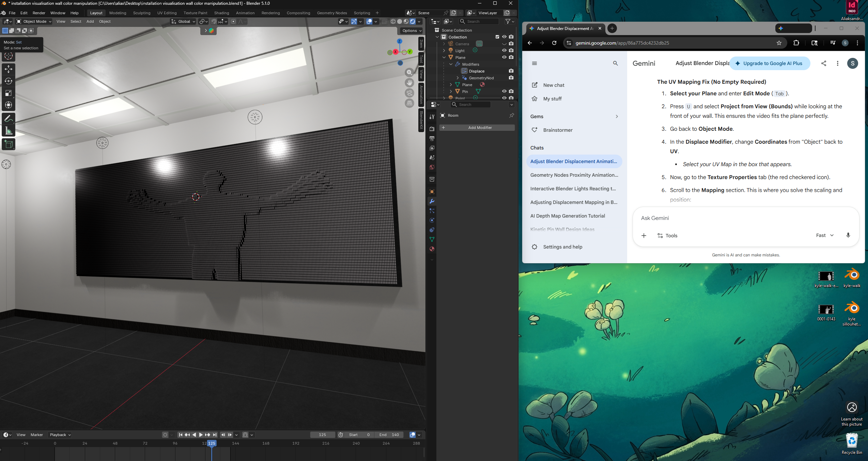Select the Add Cube tool
The width and height of the screenshot is (868, 461).
(x=9, y=144)
